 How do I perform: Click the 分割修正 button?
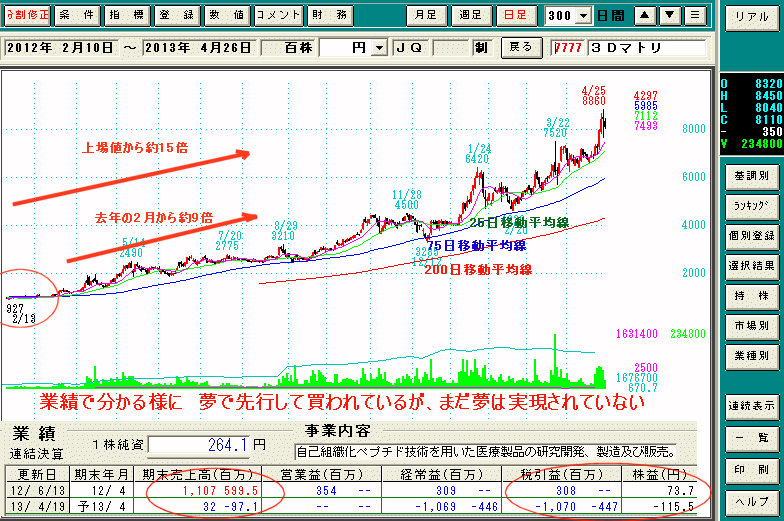(x=27, y=16)
